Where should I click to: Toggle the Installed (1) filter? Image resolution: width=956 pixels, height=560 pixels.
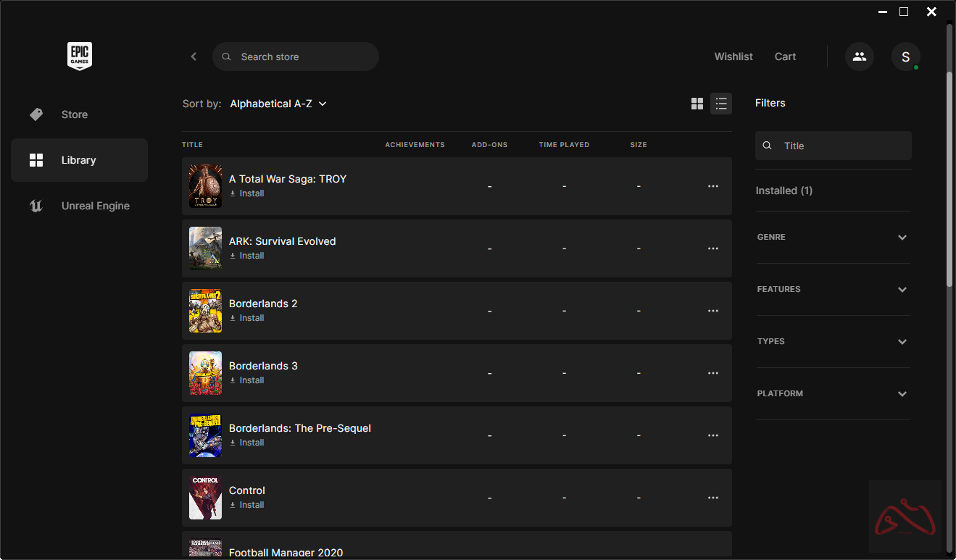point(783,191)
